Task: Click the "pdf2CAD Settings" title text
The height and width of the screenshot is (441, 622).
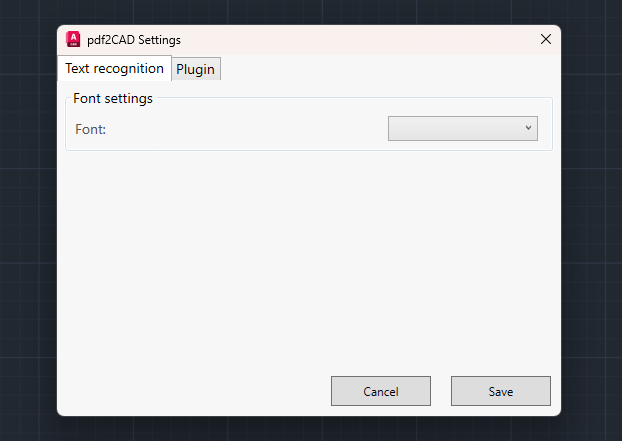Action: (x=134, y=39)
